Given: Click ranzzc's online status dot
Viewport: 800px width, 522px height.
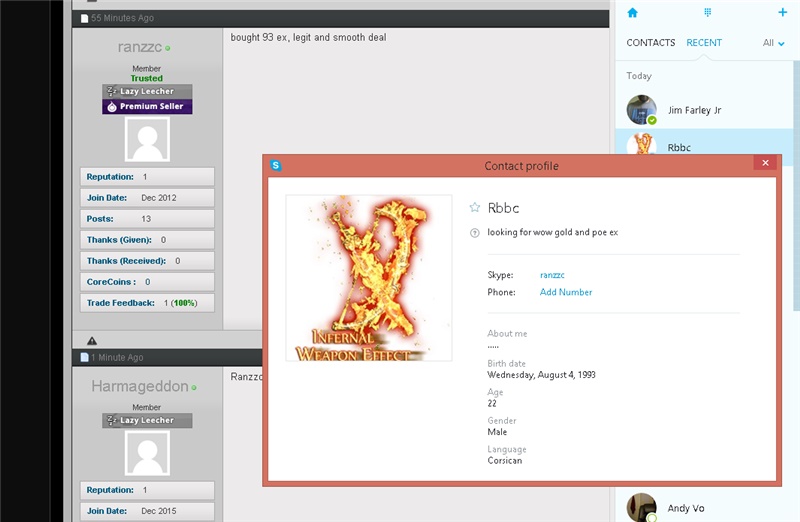Looking at the screenshot, I should (168, 48).
